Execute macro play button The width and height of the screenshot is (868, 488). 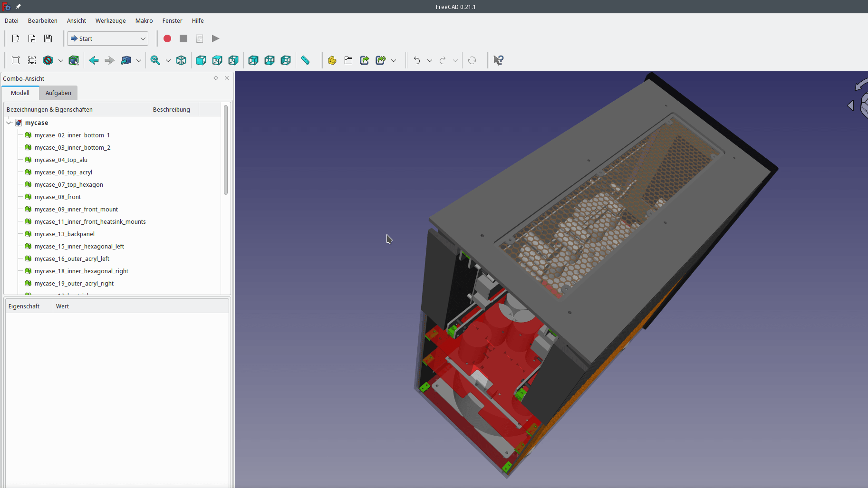216,38
